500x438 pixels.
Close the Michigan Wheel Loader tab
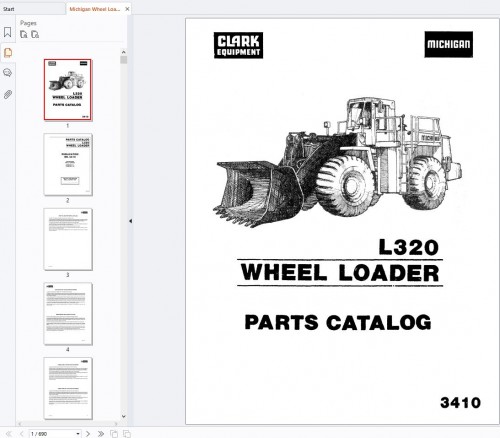(x=127, y=9)
